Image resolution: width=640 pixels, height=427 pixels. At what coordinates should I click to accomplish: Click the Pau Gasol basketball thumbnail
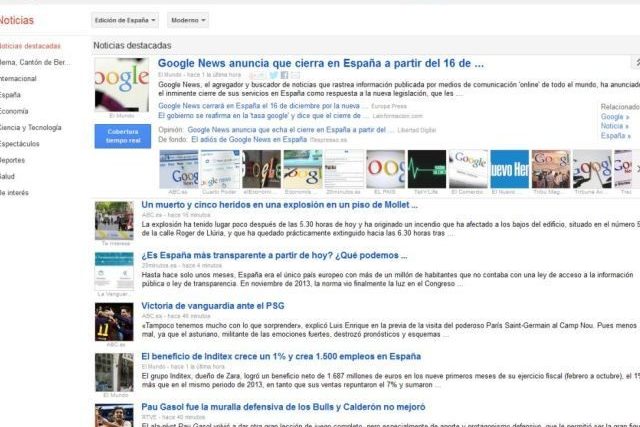pyautogui.click(x=114, y=416)
